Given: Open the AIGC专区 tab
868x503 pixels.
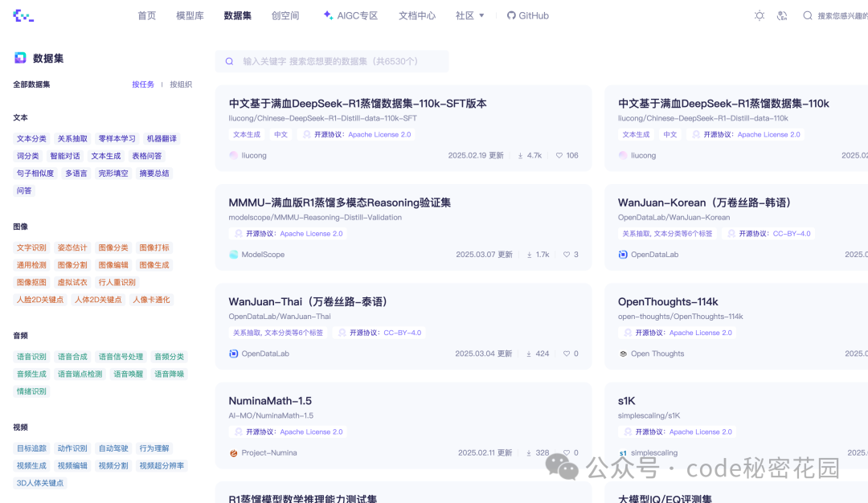Looking at the screenshot, I should pos(350,15).
